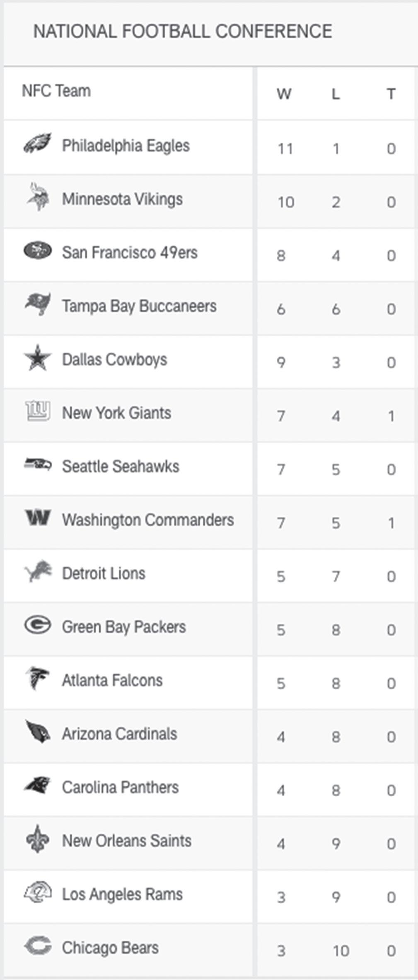Click the Washington Commanders W logo
The height and width of the screenshot is (980, 418).
click(37, 518)
